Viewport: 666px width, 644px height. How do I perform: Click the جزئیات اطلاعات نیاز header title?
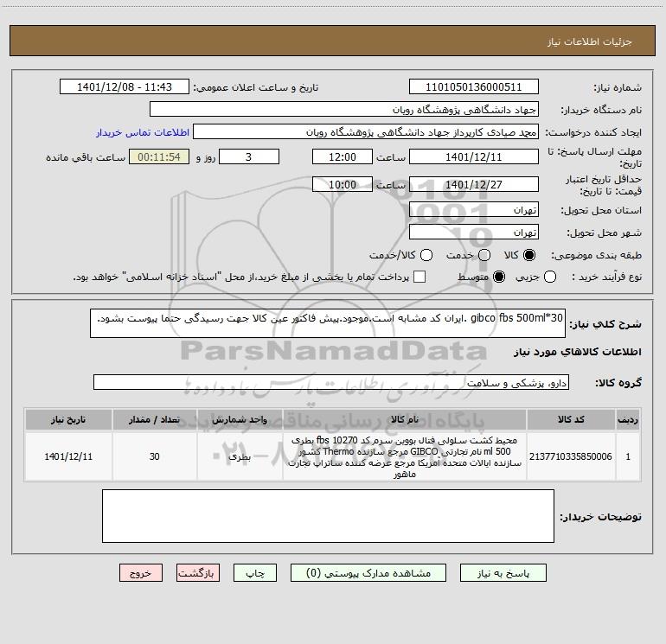[x=590, y=41]
